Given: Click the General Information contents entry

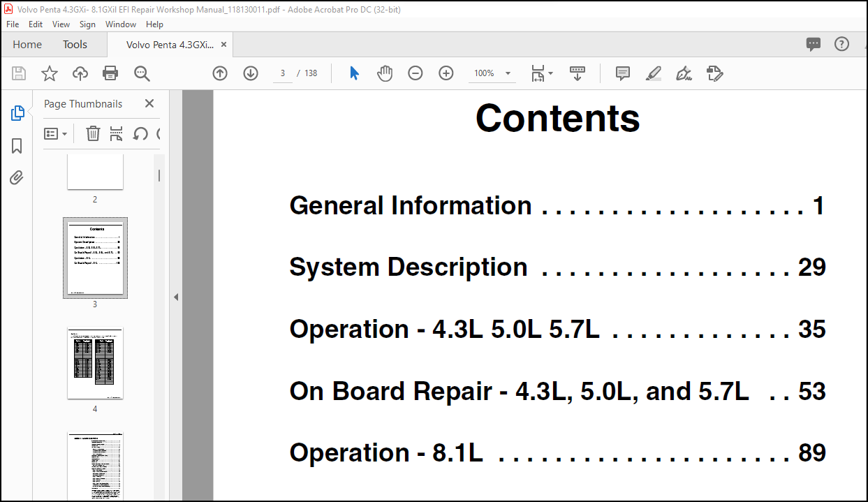Looking at the screenshot, I should click(x=557, y=205).
